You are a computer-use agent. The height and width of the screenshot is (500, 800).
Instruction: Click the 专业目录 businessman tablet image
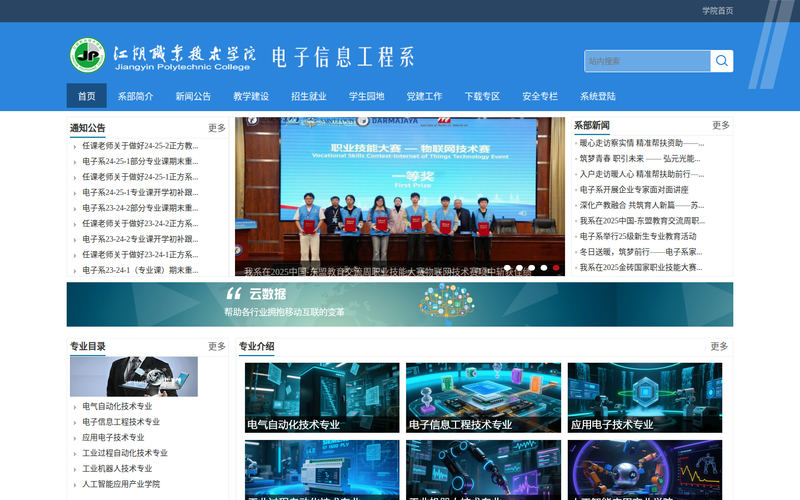point(134,377)
